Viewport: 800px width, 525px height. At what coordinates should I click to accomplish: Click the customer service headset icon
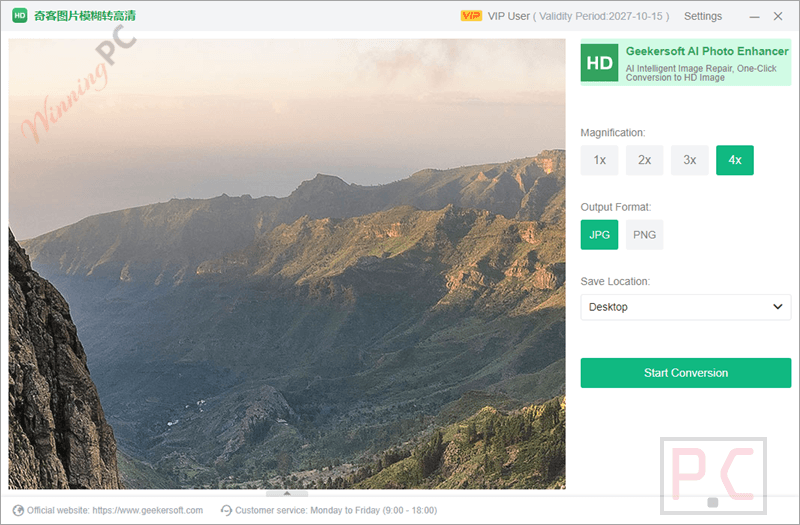226,510
